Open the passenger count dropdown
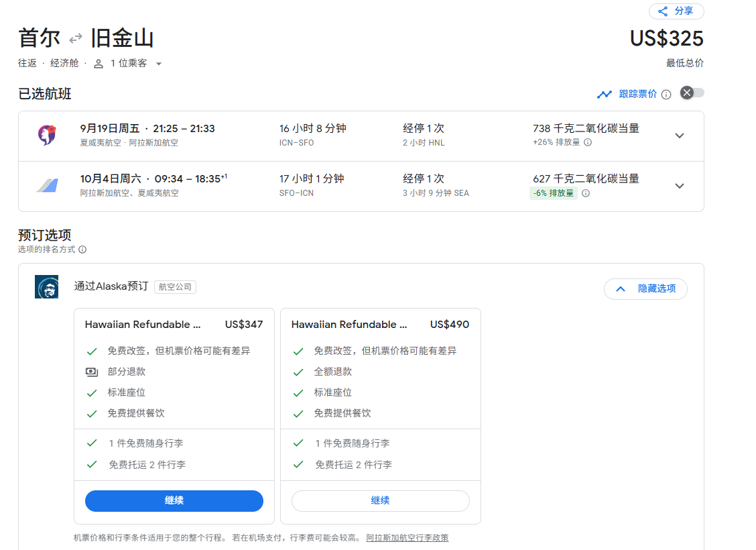This screenshot has height=550, width=756. coord(128,64)
